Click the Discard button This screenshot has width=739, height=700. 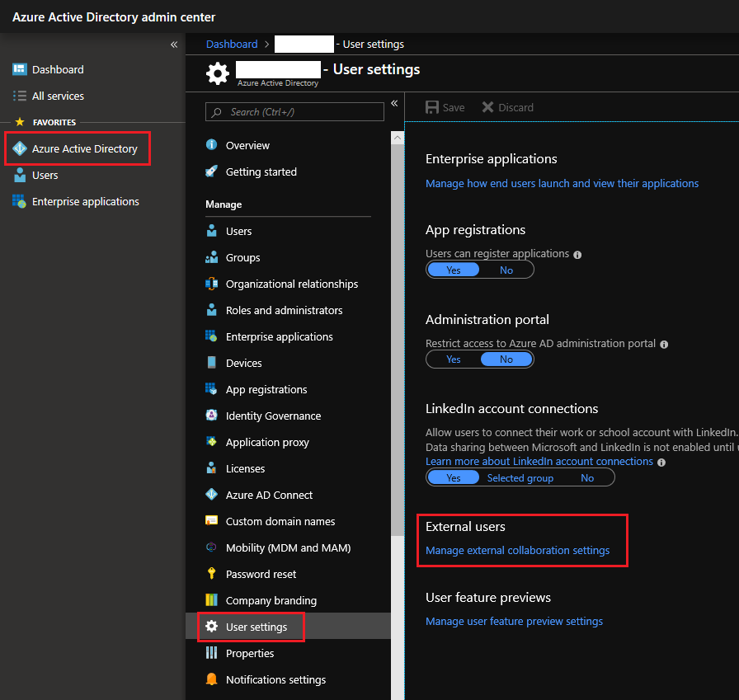[x=507, y=107]
